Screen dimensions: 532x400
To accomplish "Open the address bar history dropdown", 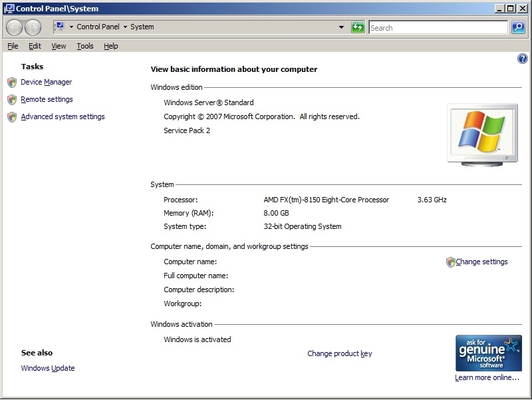I will (x=341, y=27).
